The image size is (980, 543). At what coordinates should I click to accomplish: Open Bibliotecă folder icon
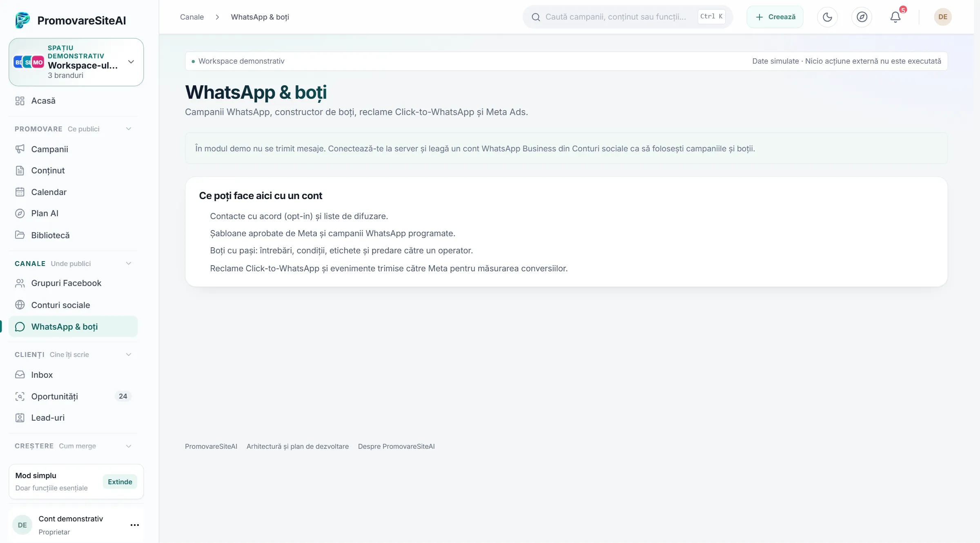20,235
